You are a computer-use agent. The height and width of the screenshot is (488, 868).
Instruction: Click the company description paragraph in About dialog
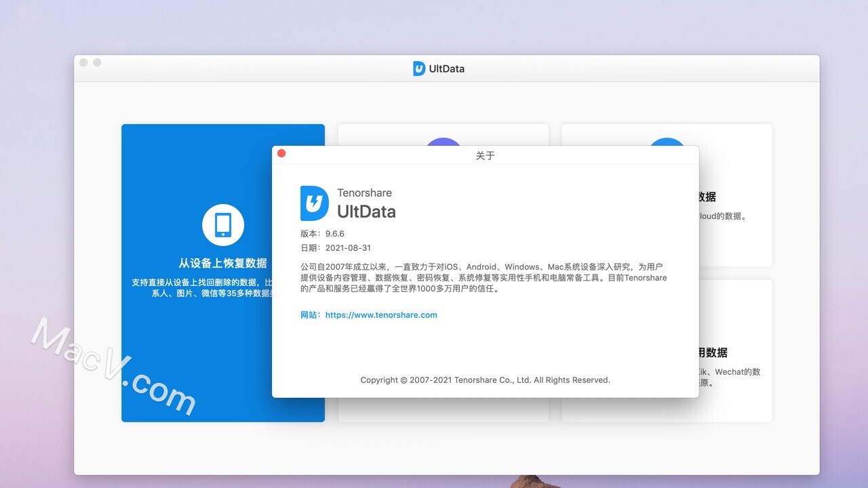484,278
